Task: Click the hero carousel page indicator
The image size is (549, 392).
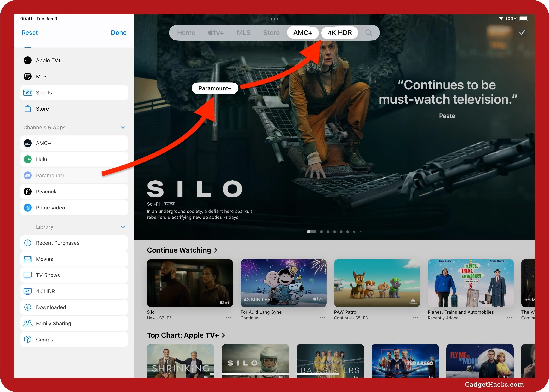Action: coord(334,232)
